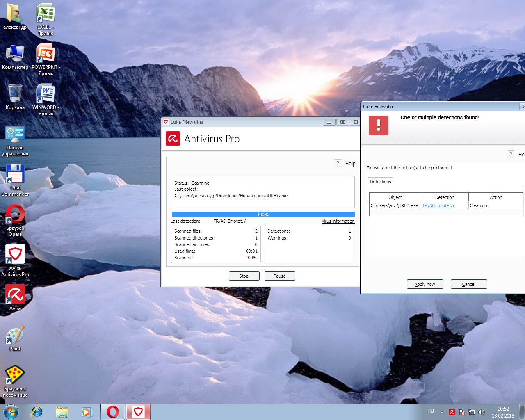525x420 pixels.
Task: Click the Action column header
Action: point(495,197)
